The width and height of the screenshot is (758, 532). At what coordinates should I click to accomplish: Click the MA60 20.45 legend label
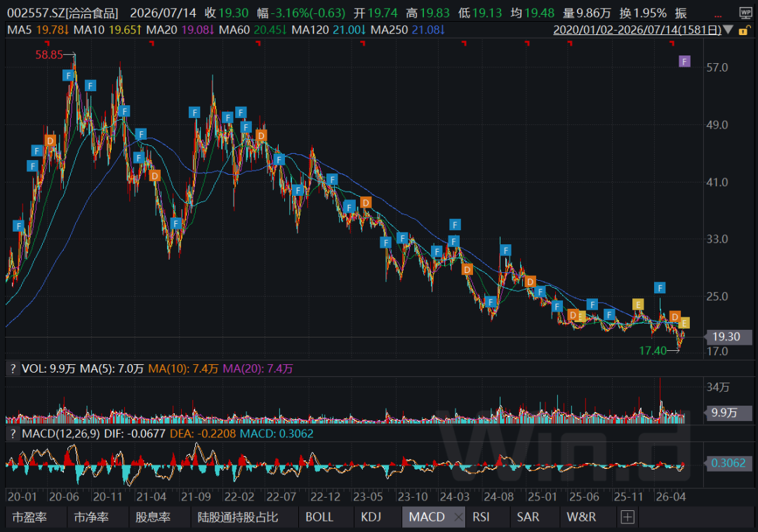[253, 30]
